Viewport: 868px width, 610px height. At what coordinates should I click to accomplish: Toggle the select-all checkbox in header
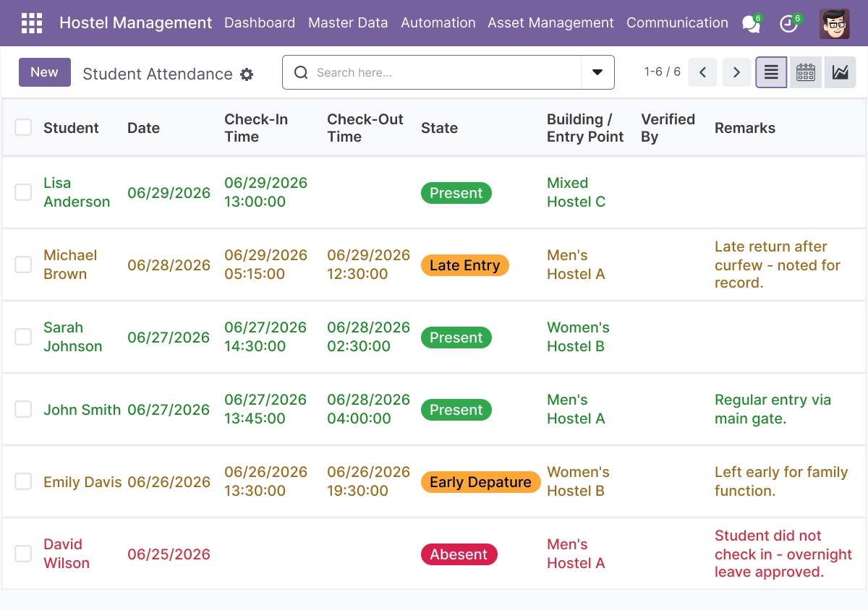(23, 127)
